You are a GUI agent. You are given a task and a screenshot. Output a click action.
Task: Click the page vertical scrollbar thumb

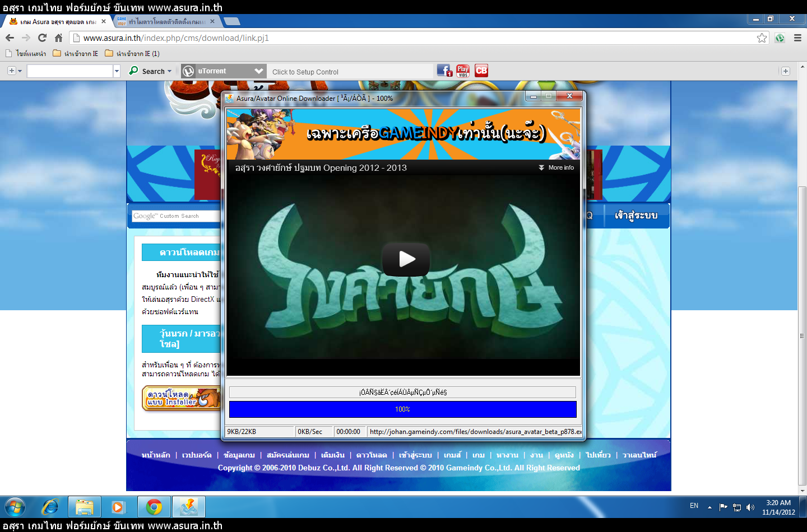point(802,336)
